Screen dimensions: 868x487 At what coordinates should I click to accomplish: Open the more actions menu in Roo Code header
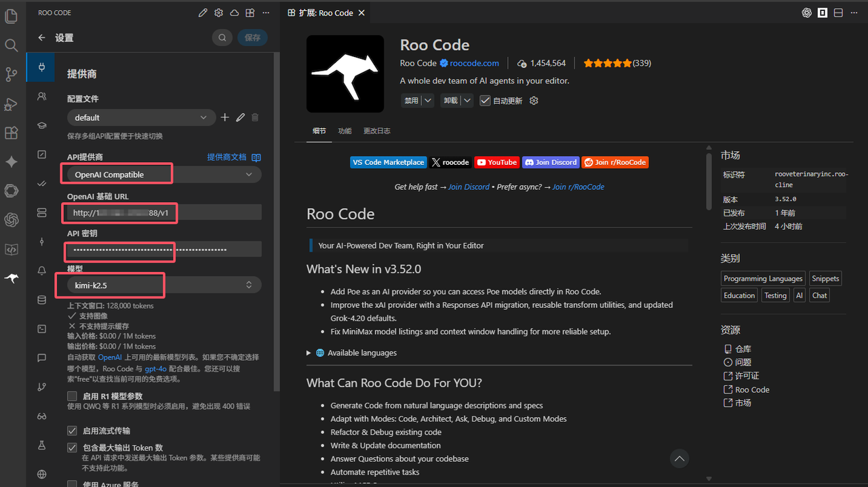point(266,13)
